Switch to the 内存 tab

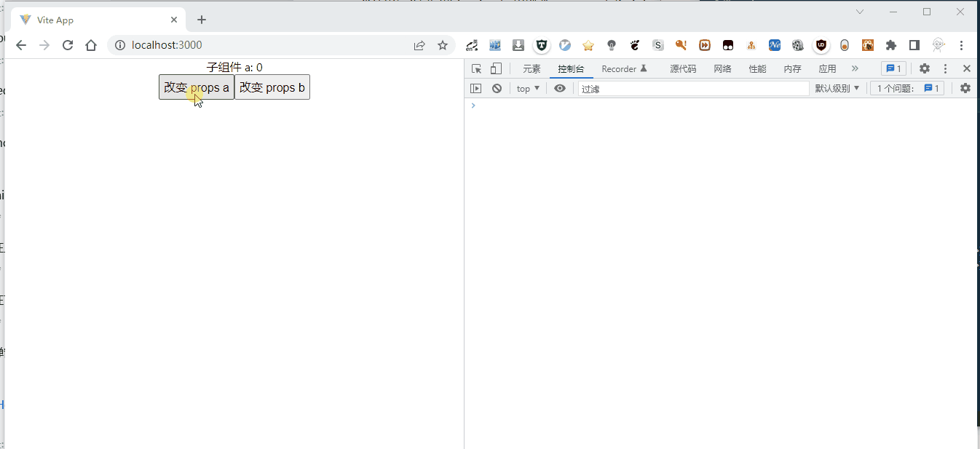pyautogui.click(x=792, y=69)
